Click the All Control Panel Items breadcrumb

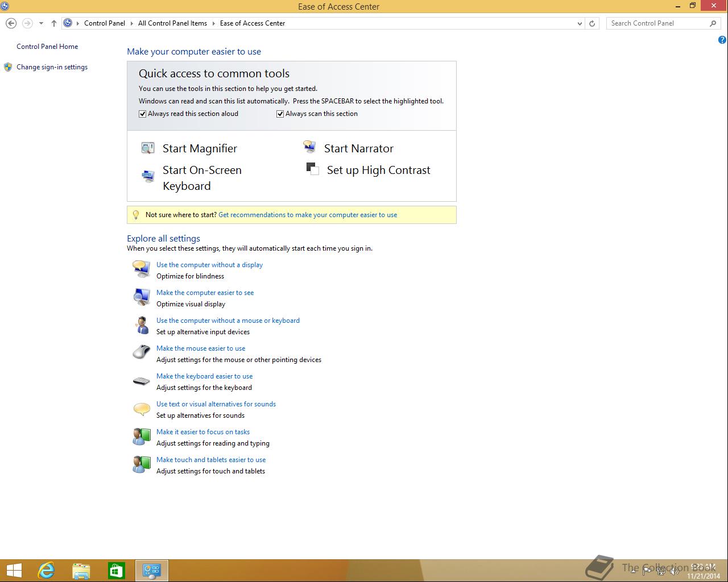coord(172,23)
